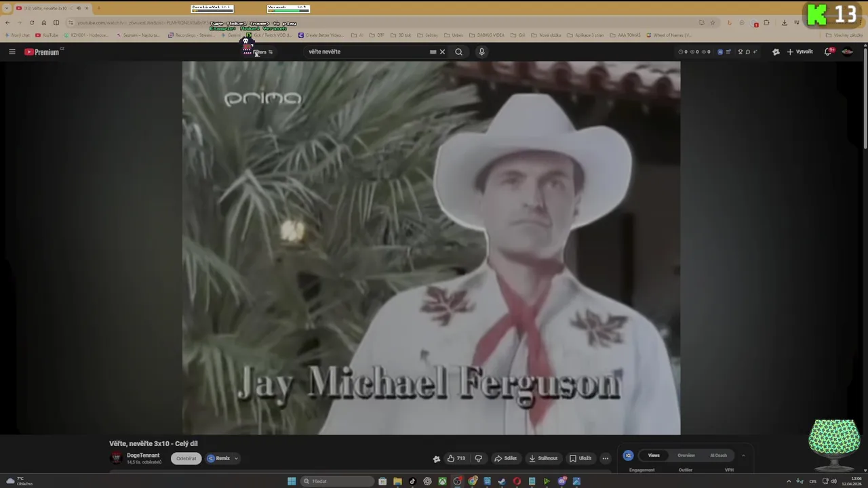Click the YouTube address bar URL
Image resolution: width=868 pixels, height=488 pixels.
pos(380,22)
